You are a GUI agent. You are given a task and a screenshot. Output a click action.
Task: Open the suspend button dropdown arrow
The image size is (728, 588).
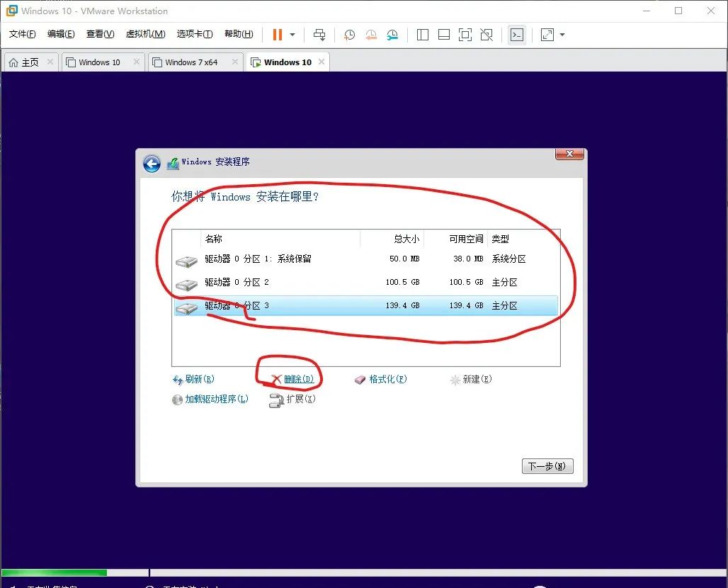click(x=292, y=35)
